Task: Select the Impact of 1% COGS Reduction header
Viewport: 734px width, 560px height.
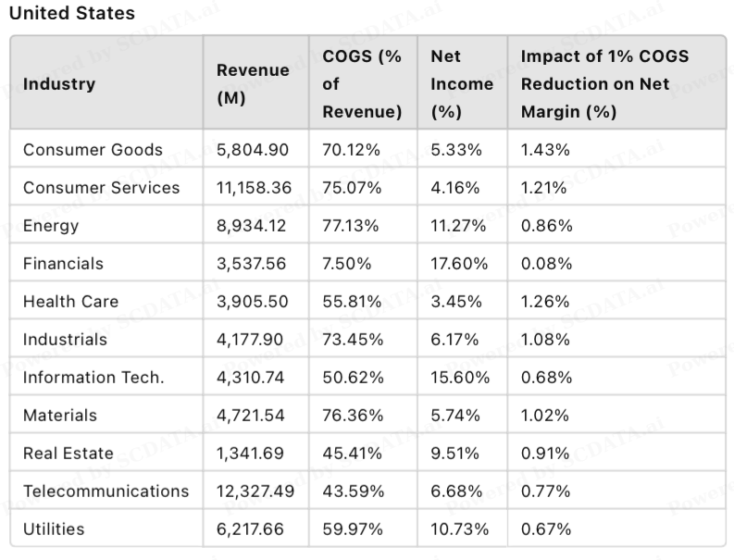Action: click(604, 84)
